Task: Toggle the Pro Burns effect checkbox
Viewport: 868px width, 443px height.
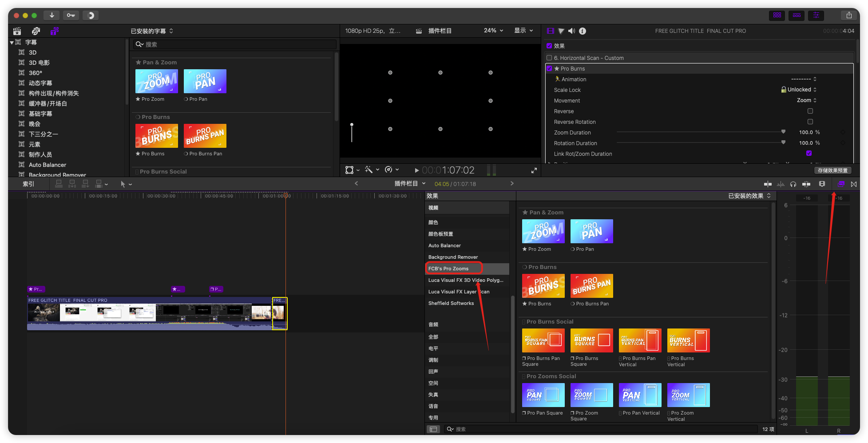Action: (x=549, y=69)
